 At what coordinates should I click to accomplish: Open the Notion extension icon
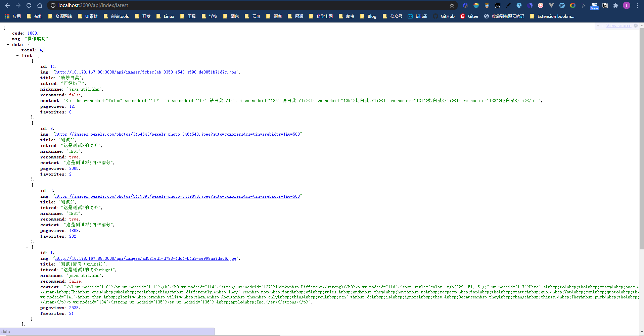click(x=605, y=5)
